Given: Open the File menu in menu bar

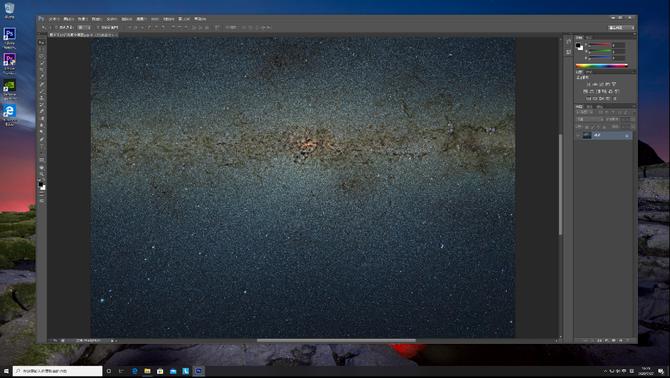Looking at the screenshot, I should [54, 19].
